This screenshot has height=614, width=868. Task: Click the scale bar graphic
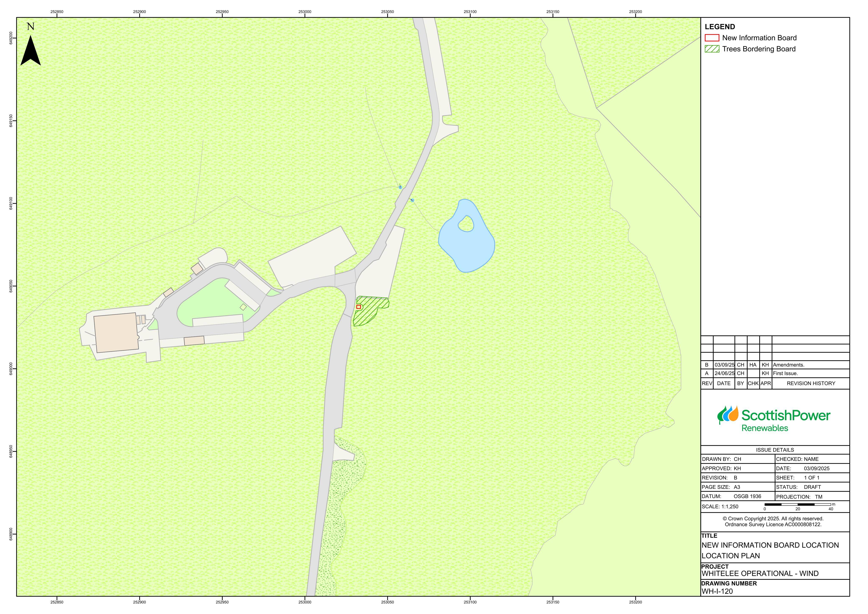tap(800, 507)
